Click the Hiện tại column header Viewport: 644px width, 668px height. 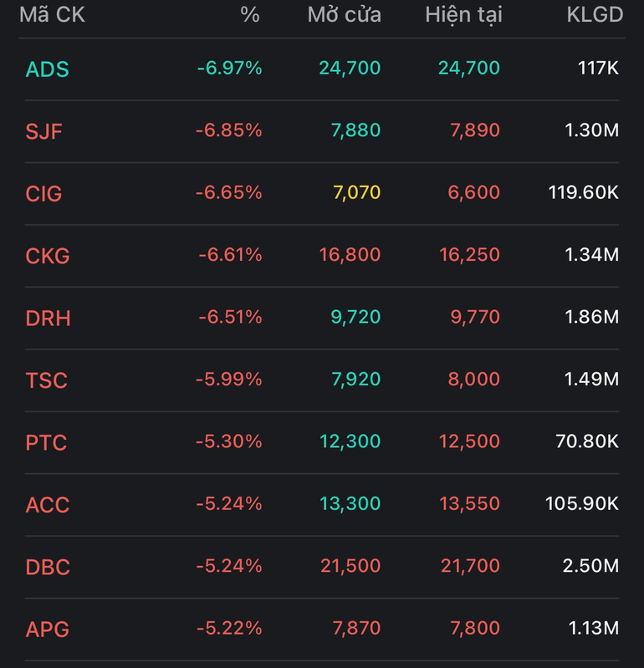pos(463,15)
